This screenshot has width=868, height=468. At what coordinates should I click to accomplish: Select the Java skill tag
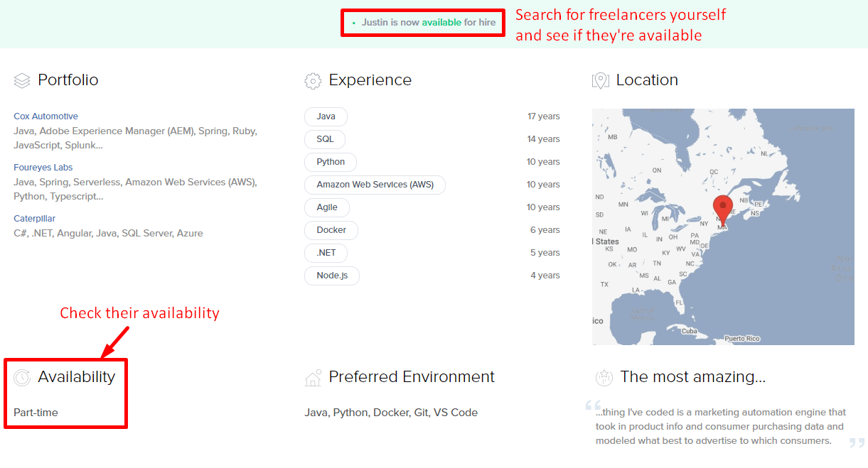(326, 116)
